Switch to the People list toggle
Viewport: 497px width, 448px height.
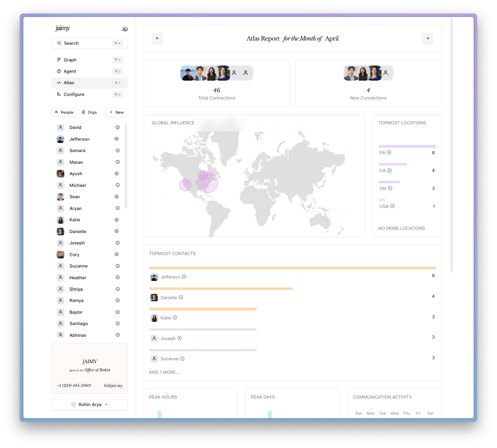tap(64, 112)
